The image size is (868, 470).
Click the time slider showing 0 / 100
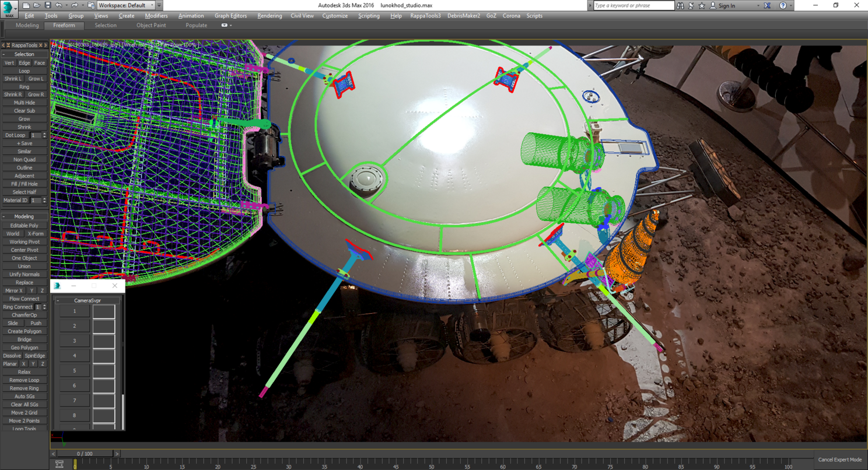click(x=85, y=454)
